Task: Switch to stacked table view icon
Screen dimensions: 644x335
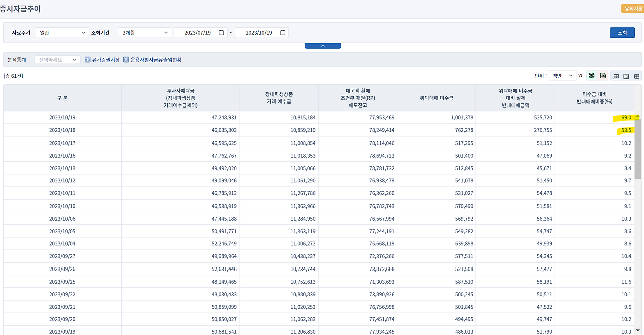Action: tap(616, 76)
